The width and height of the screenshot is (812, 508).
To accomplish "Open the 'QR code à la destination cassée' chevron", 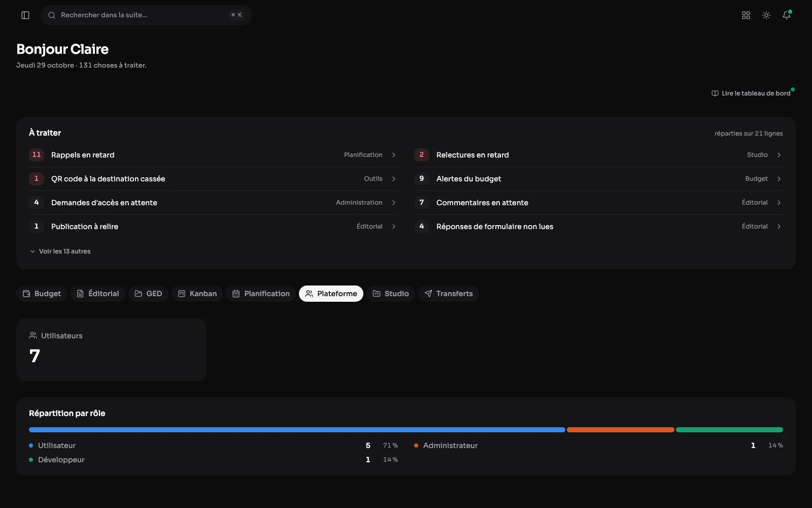I will [394, 179].
